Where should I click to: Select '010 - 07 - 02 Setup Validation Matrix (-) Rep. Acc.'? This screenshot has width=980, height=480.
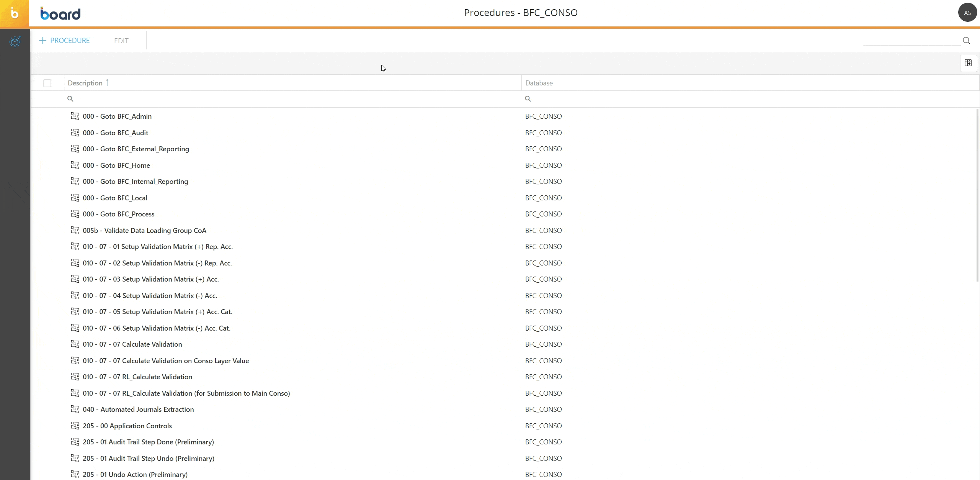157,263
